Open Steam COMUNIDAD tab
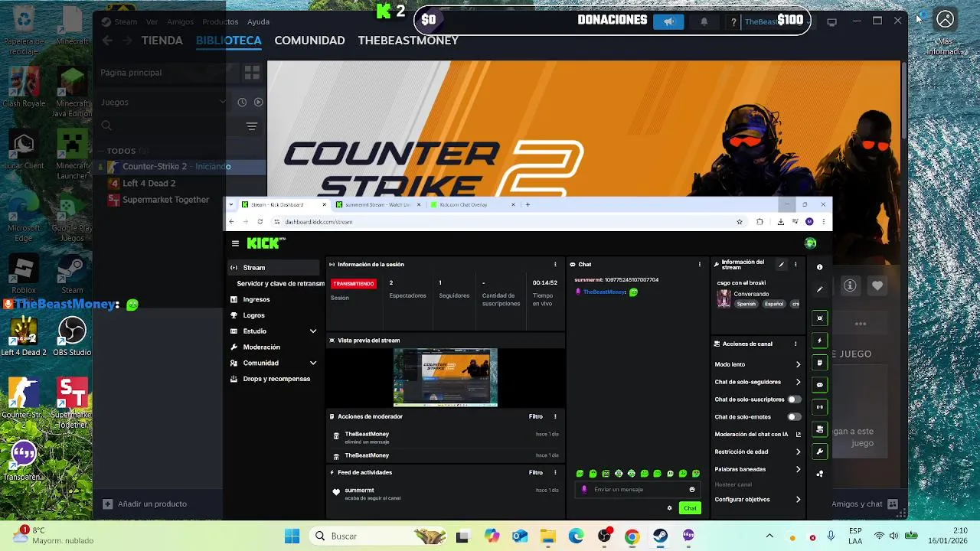The height and width of the screenshot is (551, 980). coord(309,41)
